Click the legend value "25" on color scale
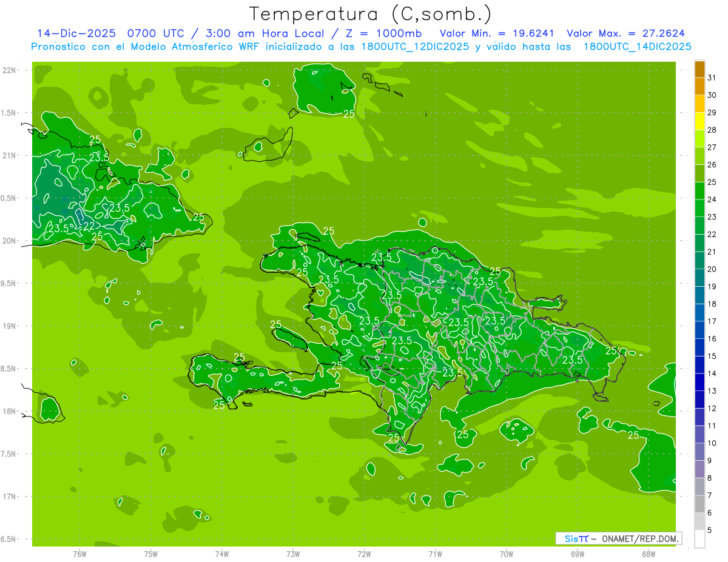Viewport: 728px width, 562px height. [712, 182]
